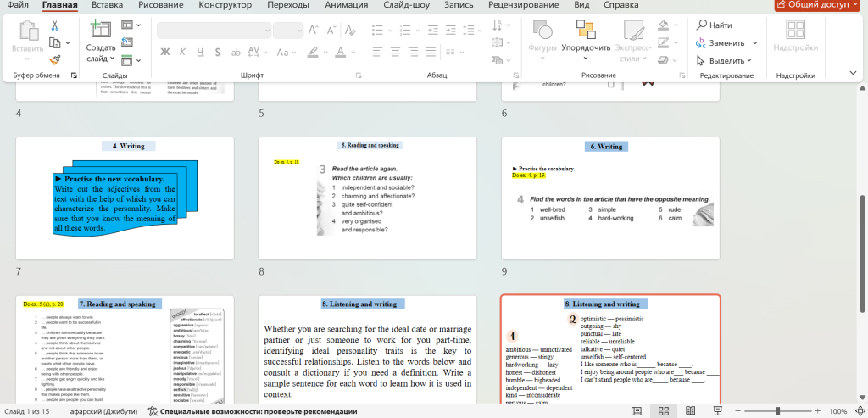The width and height of the screenshot is (868, 418).
Task: Click the Format Painter brush icon
Action: pos(55,59)
